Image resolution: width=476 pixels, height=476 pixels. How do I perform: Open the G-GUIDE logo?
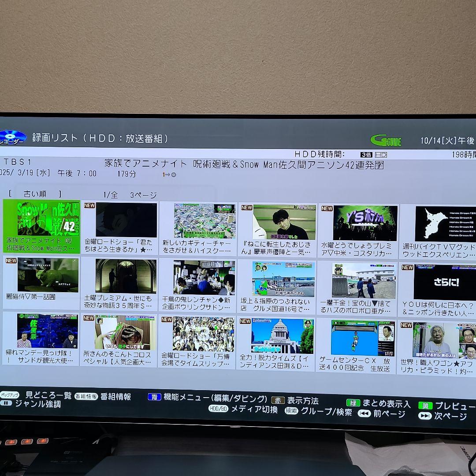click(386, 141)
